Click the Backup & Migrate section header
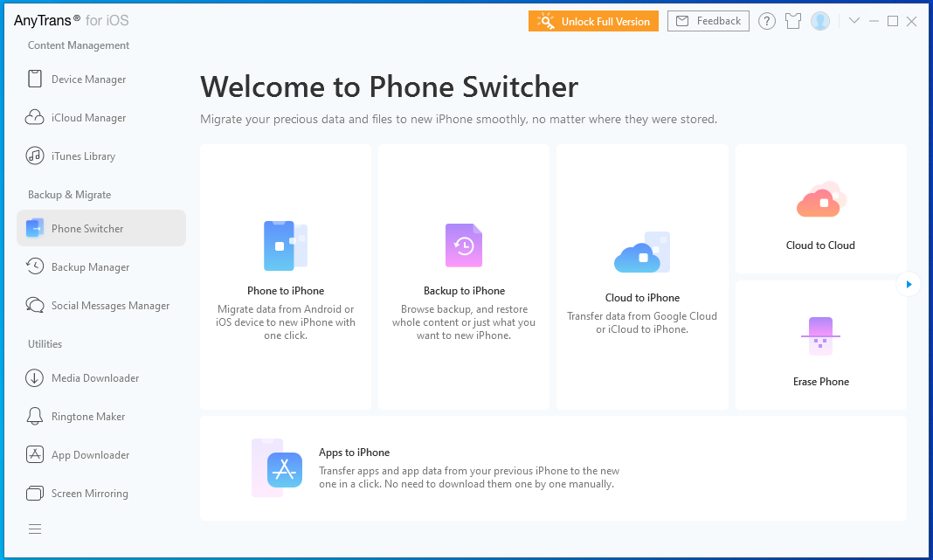Viewport: 933px width, 560px height. pyautogui.click(x=70, y=195)
